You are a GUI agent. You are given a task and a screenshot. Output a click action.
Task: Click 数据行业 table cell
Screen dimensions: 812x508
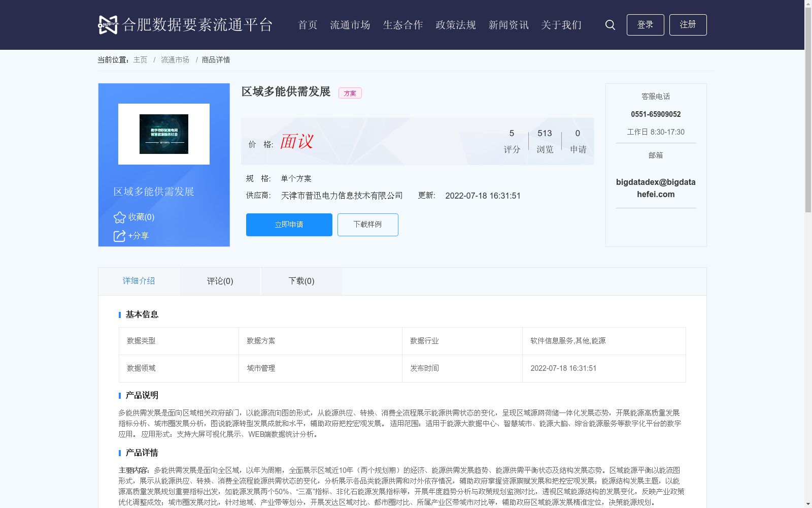coord(462,341)
